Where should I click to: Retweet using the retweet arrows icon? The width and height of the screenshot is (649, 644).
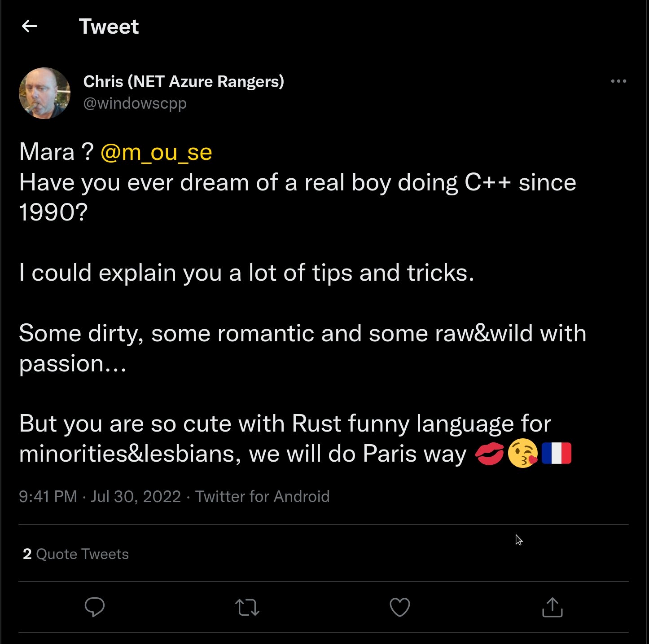[247, 607]
